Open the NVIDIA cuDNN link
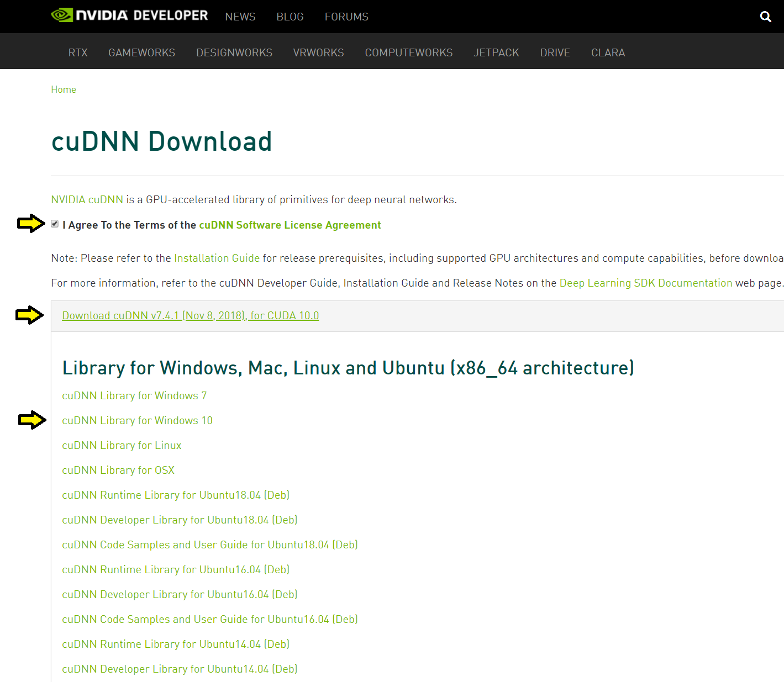This screenshot has height=682, width=784. tap(87, 199)
